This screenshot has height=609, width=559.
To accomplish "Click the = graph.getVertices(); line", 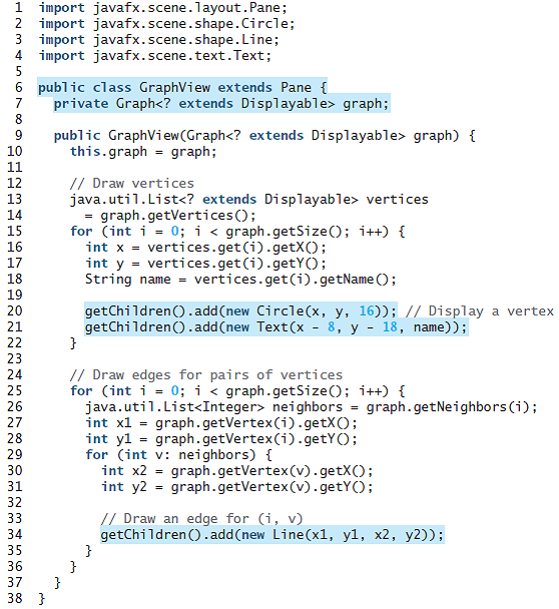I will coord(171,215).
